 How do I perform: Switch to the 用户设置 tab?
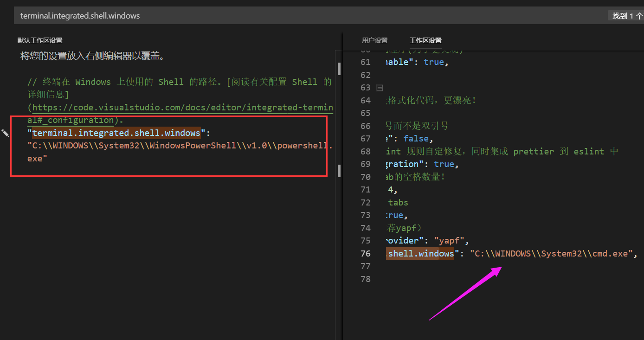374,40
